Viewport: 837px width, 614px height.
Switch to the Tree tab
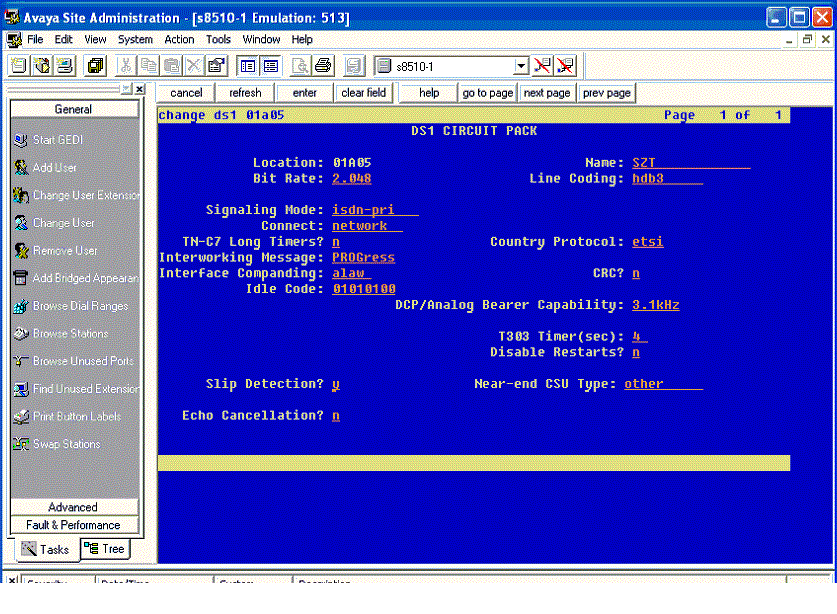105,549
